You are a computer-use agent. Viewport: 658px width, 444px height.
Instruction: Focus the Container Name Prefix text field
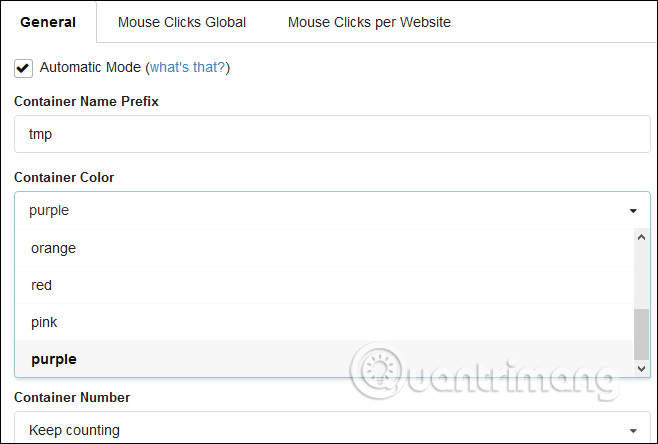332,134
